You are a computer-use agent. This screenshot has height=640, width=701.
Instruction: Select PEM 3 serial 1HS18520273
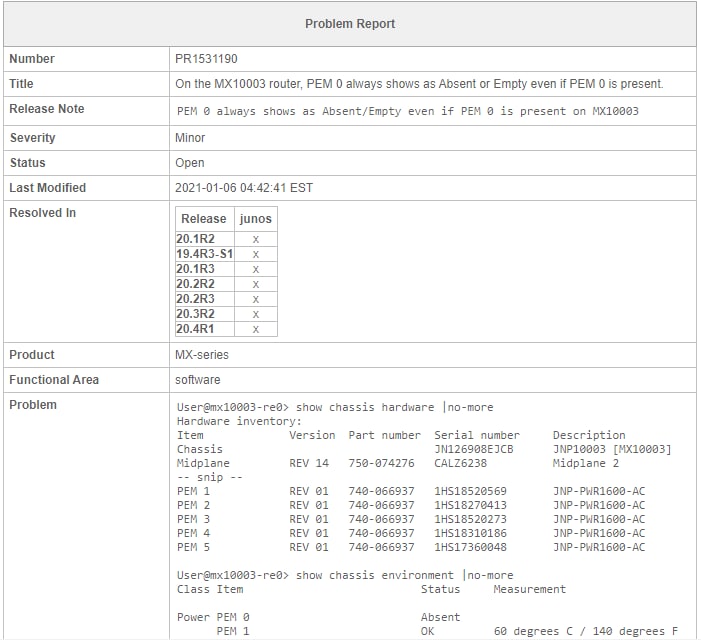click(x=470, y=519)
